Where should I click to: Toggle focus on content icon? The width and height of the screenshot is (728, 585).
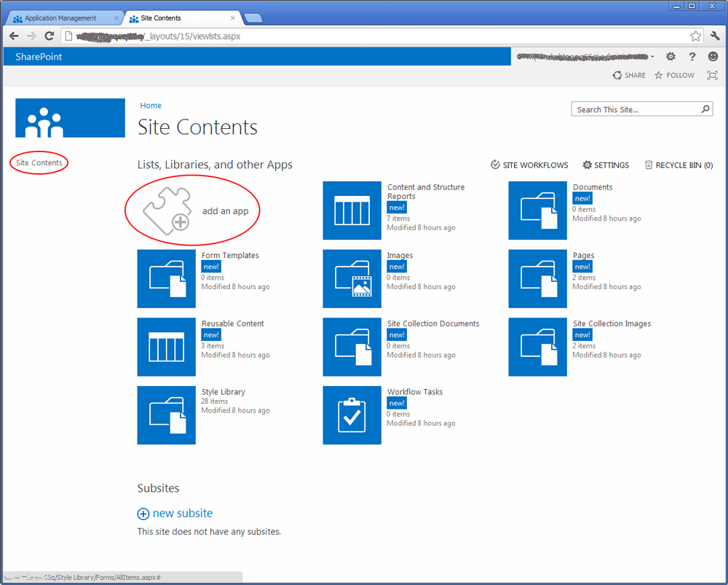[712, 75]
